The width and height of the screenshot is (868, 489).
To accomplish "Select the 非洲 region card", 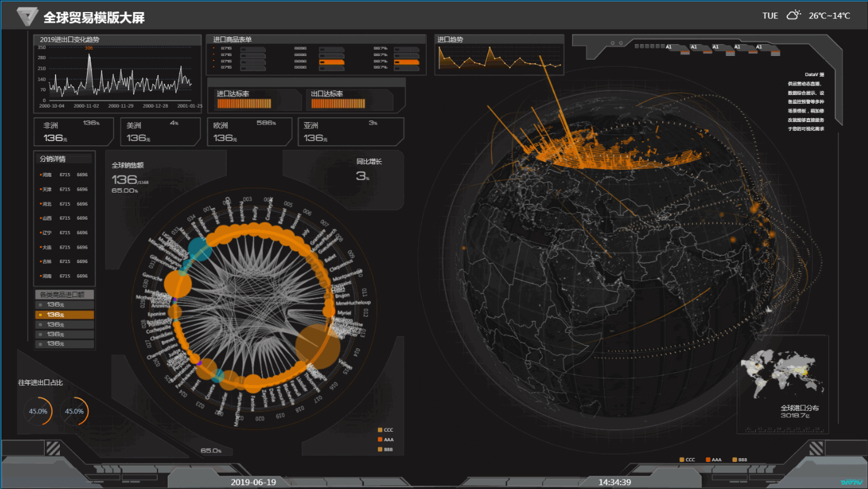I will (74, 132).
